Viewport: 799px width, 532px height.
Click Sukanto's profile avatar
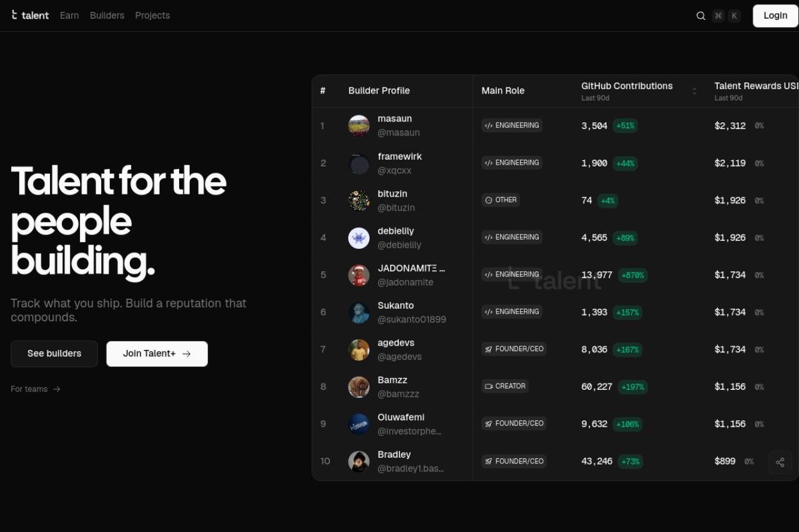click(x=359, y=312)
